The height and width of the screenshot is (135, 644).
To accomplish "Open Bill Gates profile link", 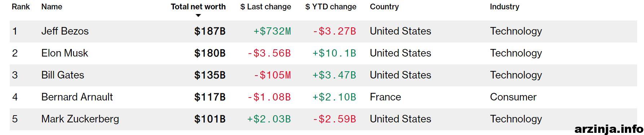I will (x=63, y=75).
